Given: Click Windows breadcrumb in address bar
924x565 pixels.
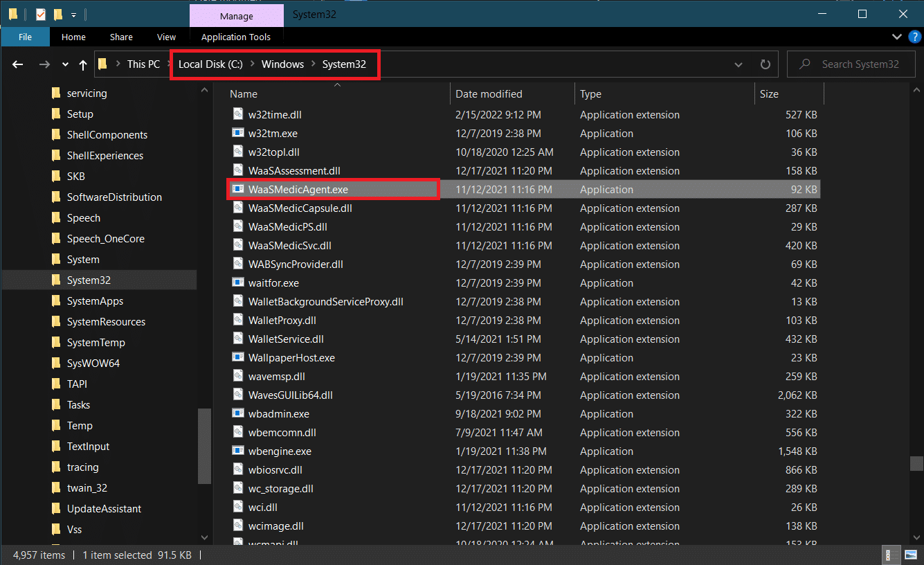Looking at the screenshot, I should 282,64.
